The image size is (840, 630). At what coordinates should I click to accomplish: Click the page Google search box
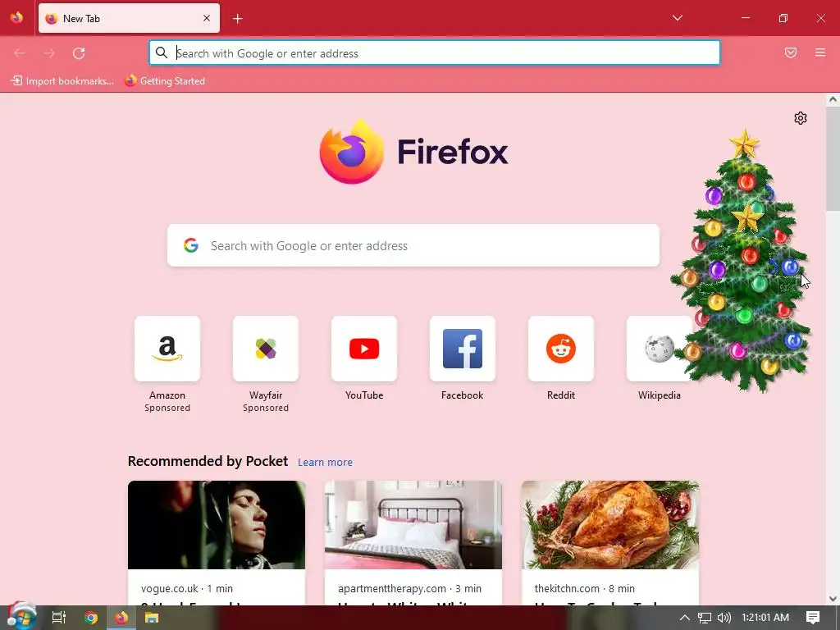click(413, 245)
